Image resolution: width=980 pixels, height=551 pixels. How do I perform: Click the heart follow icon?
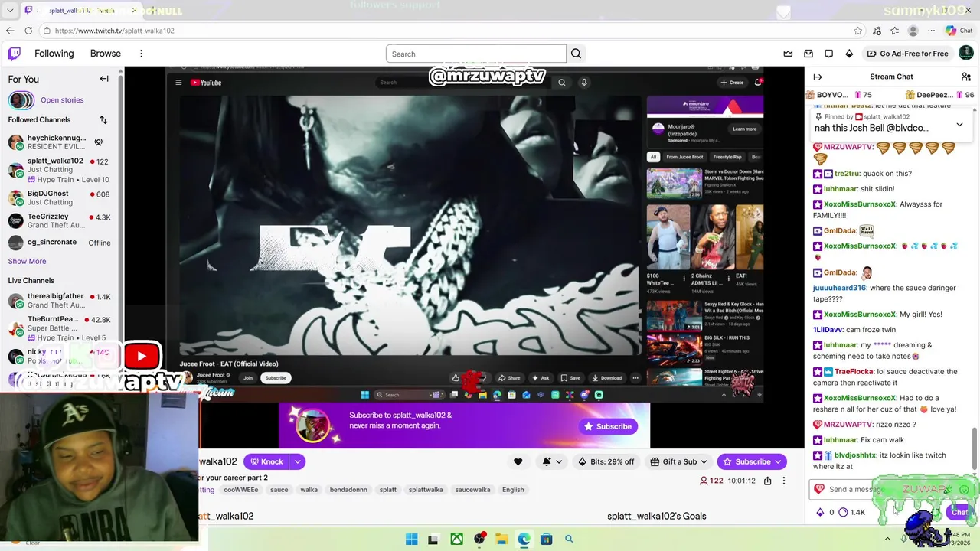click(x=518, y=461)
